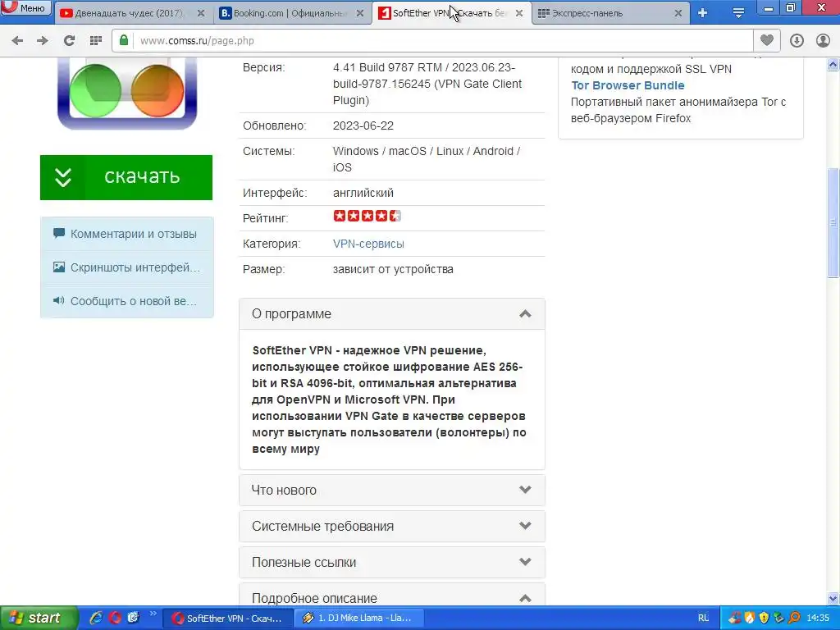Image resolution: width=840 pixels, height=630 pixels.
Task: Click the английский interface value
Action: pos(363,193)
